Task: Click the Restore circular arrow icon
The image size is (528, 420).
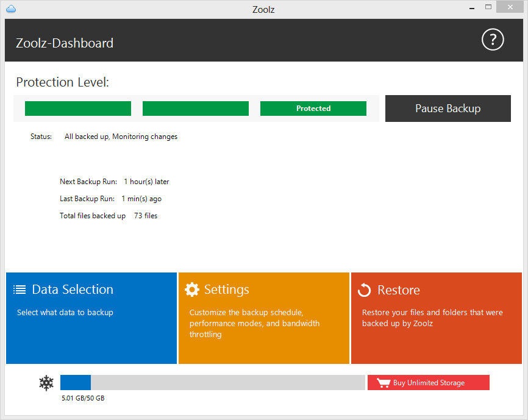Action: click(364, 290)
